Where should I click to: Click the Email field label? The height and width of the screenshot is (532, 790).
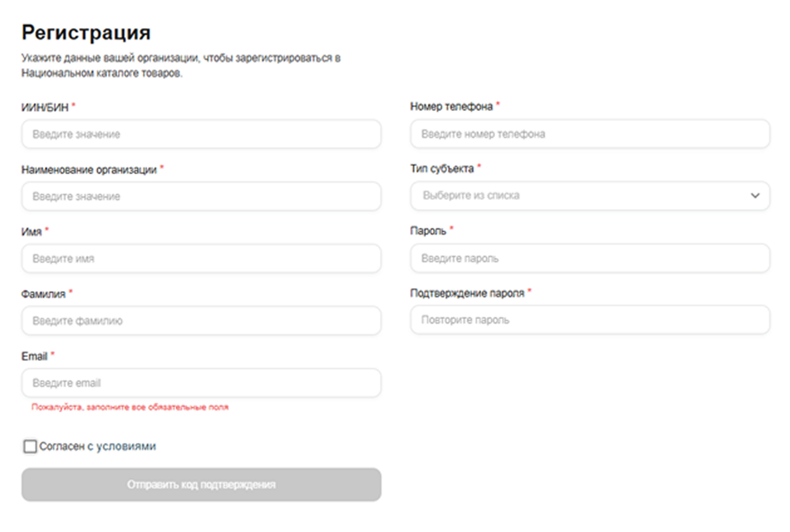34,356
